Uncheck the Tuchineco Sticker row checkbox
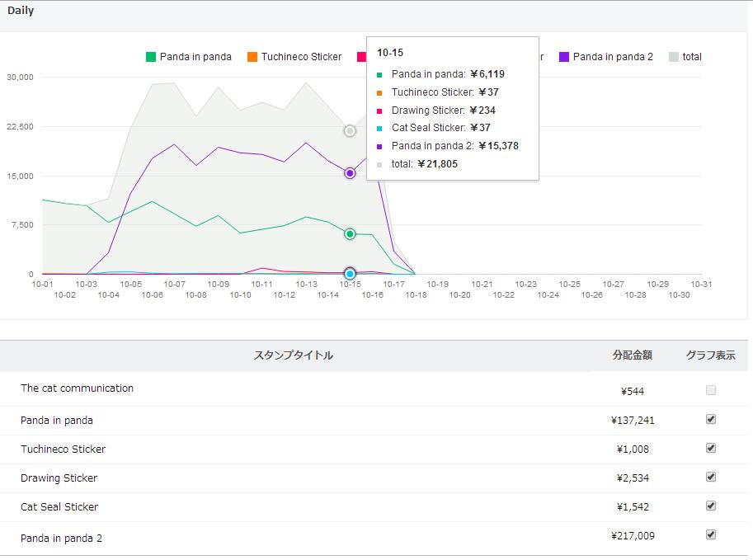 [x=711, y=448]
